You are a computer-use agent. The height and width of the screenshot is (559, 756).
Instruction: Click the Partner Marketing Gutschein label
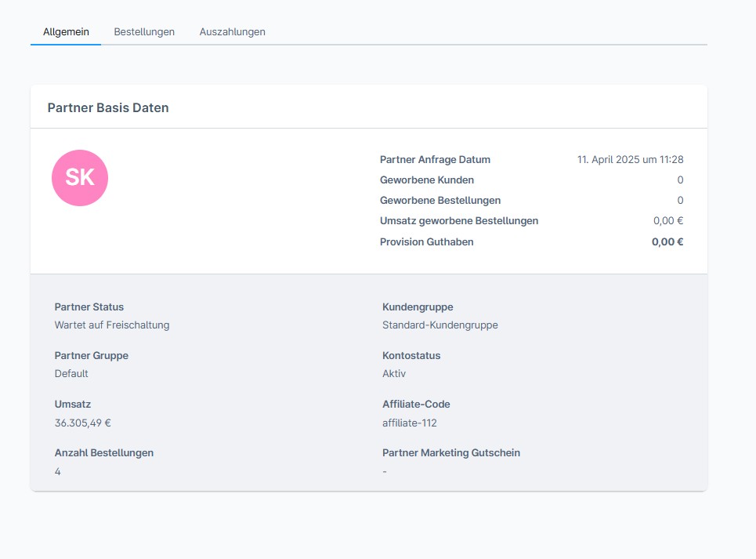450,452
